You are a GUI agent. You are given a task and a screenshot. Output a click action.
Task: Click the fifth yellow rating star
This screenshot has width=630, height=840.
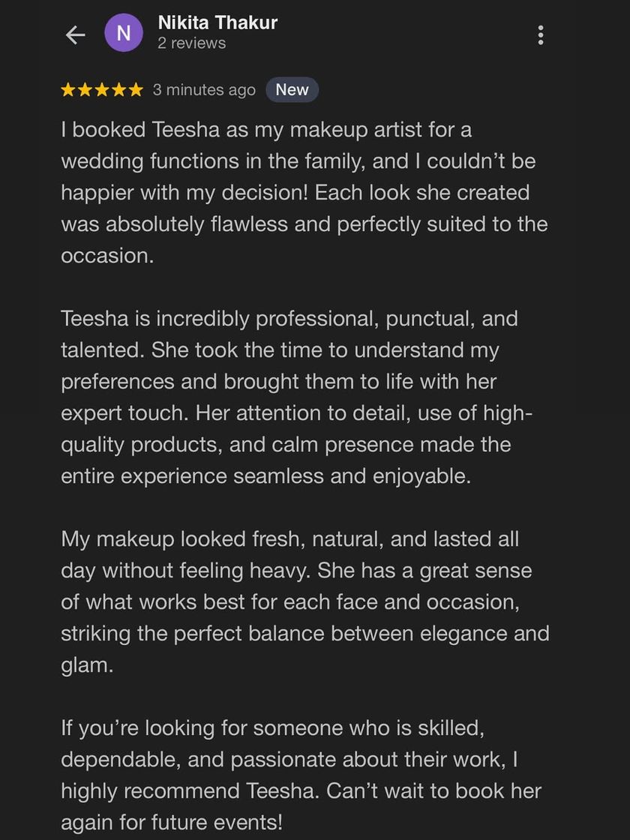(135, 90)
